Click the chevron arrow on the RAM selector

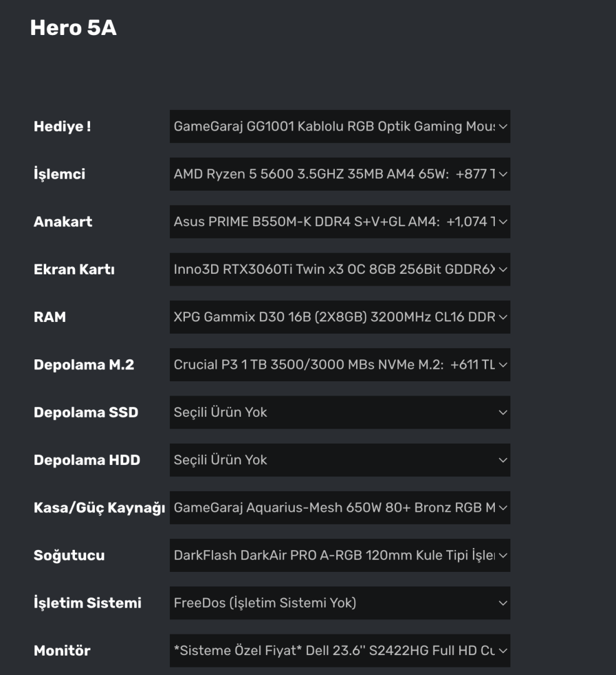coord(503,317)
